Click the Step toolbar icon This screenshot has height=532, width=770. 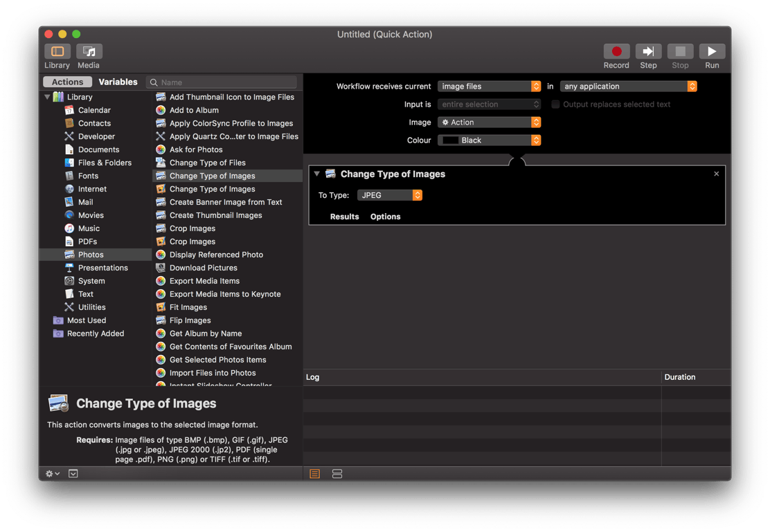[647, 51]
